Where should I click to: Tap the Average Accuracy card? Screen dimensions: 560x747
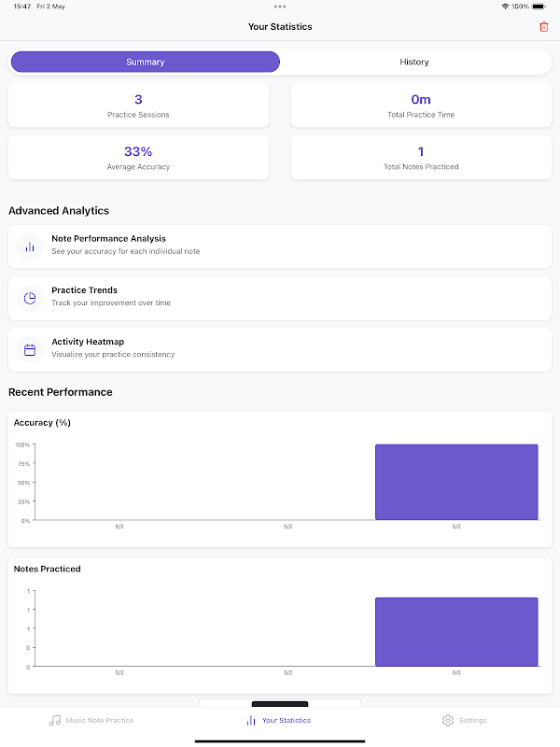tap(138, 157)
